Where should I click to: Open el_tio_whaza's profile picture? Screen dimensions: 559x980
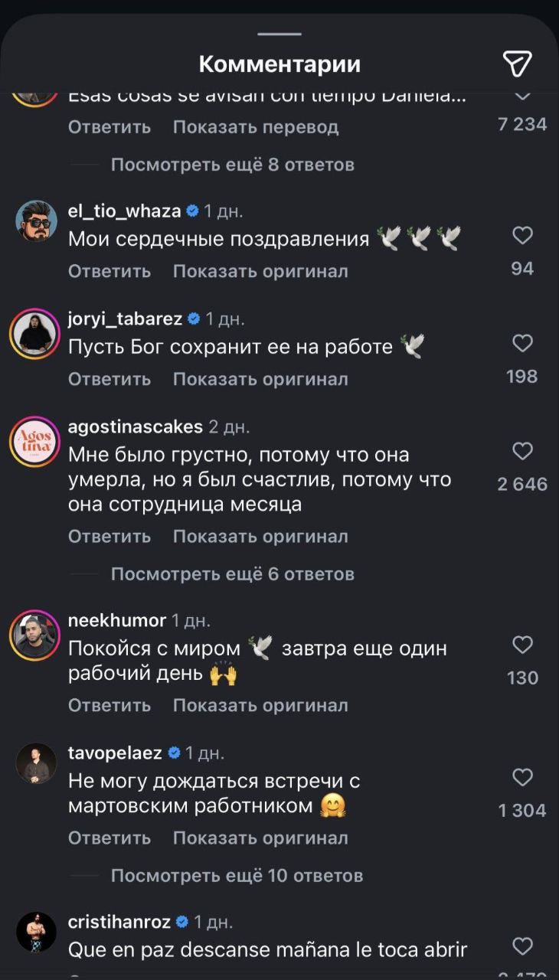click(36, 220)
